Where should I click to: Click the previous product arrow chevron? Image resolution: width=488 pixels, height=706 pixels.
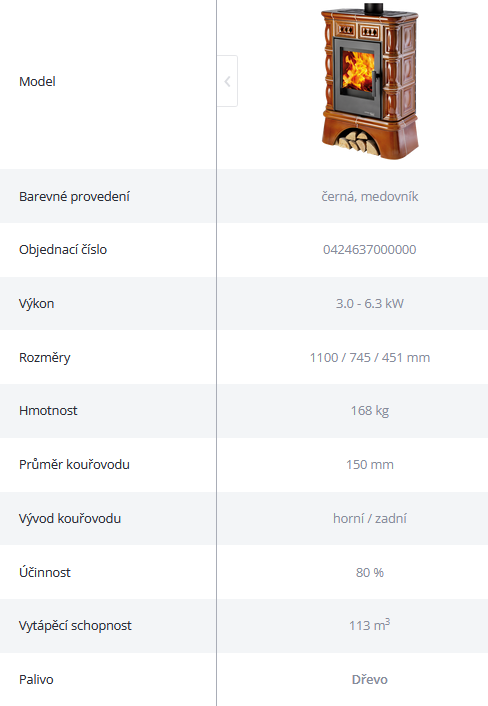pos(227,81)
